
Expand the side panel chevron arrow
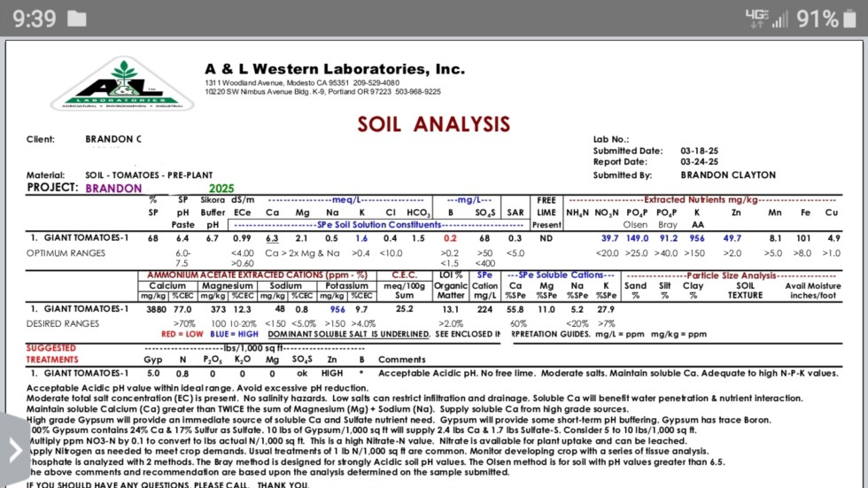tap(15, 450)
